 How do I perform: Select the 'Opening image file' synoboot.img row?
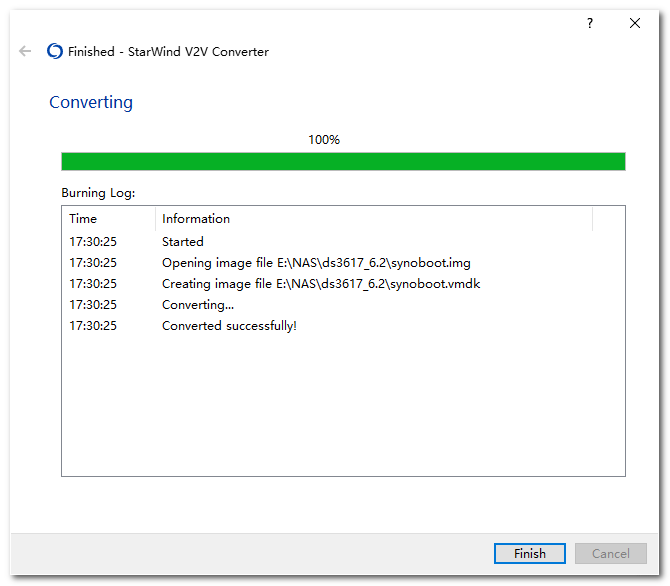tap(343, 262)
